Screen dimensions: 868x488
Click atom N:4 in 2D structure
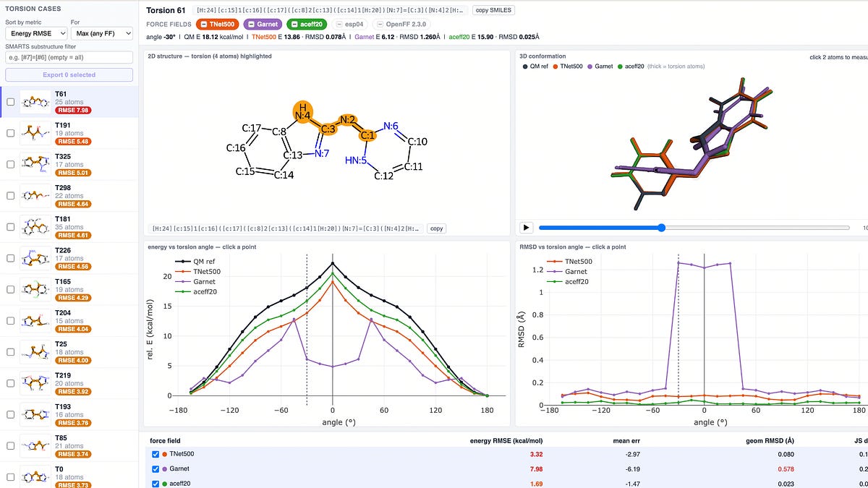pos(303,112)
